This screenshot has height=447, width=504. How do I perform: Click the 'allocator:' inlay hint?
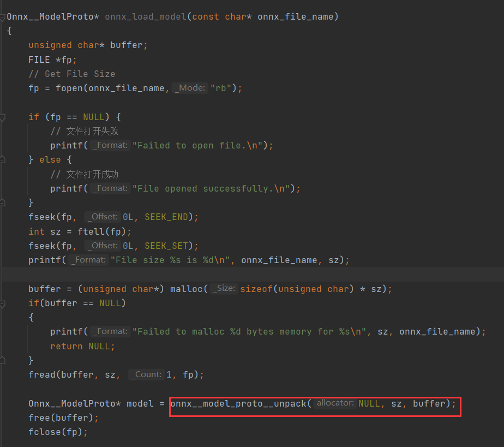335,403
